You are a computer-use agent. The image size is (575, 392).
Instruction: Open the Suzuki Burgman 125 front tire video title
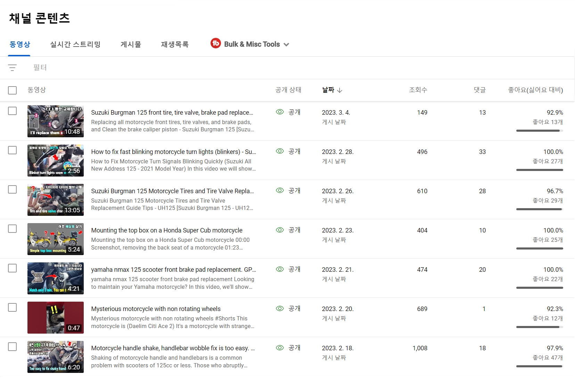click(x=172, y=113)
